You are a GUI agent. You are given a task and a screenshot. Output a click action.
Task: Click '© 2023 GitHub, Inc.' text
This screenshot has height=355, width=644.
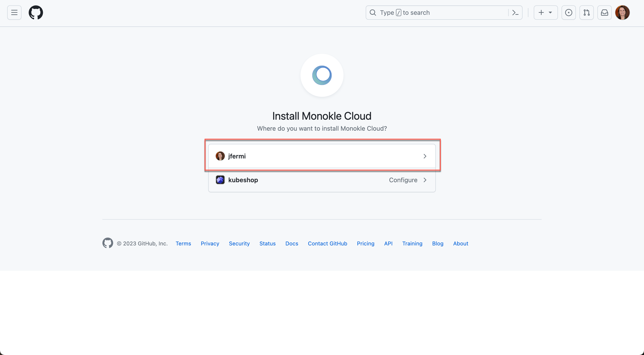click(x=142, y=243)
